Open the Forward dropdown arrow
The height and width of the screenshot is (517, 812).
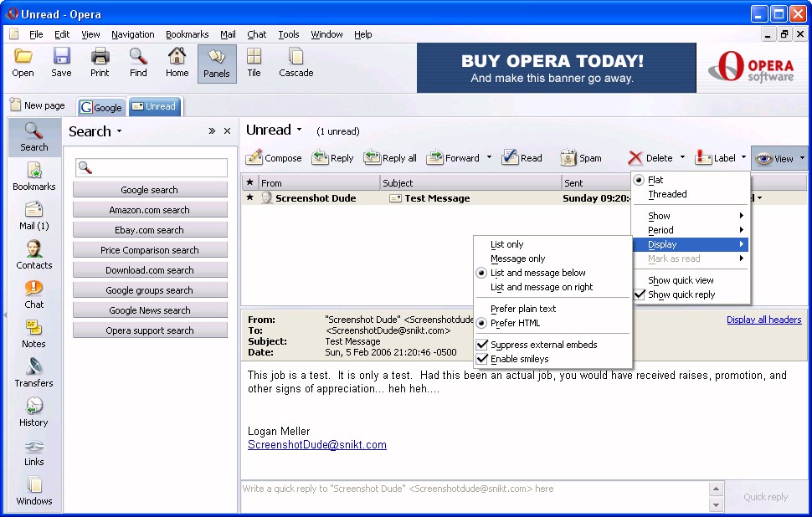[489, 157]
